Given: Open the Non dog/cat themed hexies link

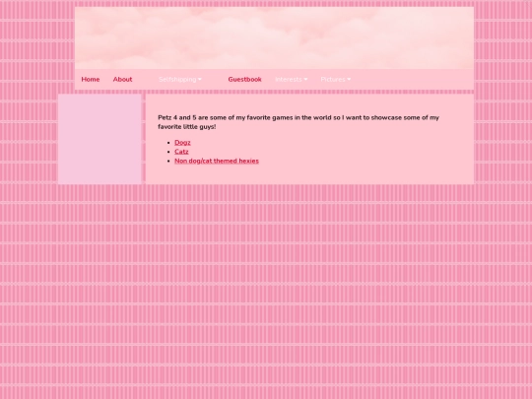Looking at the screenshot, I should pyautogui.click(x=217, y=161).
